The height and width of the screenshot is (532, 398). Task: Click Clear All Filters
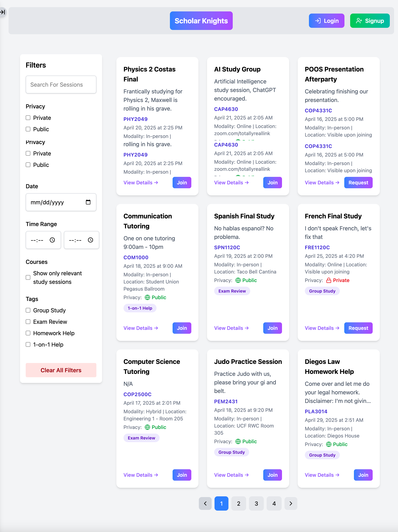[61, 370]
